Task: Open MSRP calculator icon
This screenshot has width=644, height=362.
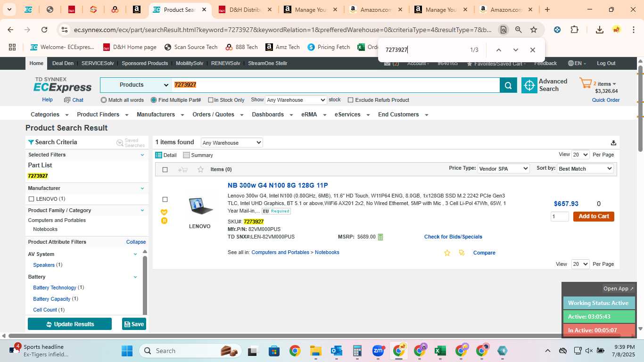Action: [x=380, y=237]
